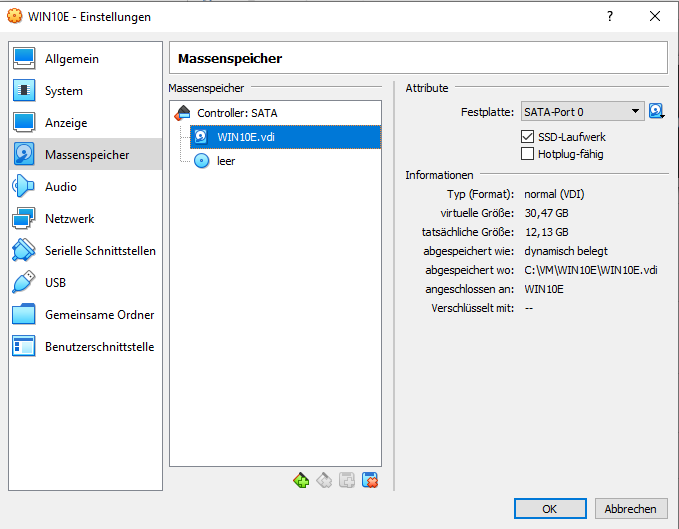Image resolution: width=679 pixels, height=529 pixels.
Task: Click the Massenspeicher hard disk icon
Action: click(x=24, y=154)
